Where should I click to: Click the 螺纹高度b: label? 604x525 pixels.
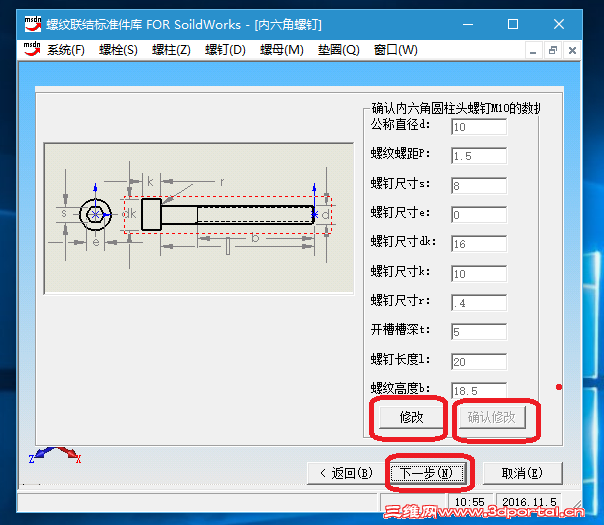[x=400, y=388]
